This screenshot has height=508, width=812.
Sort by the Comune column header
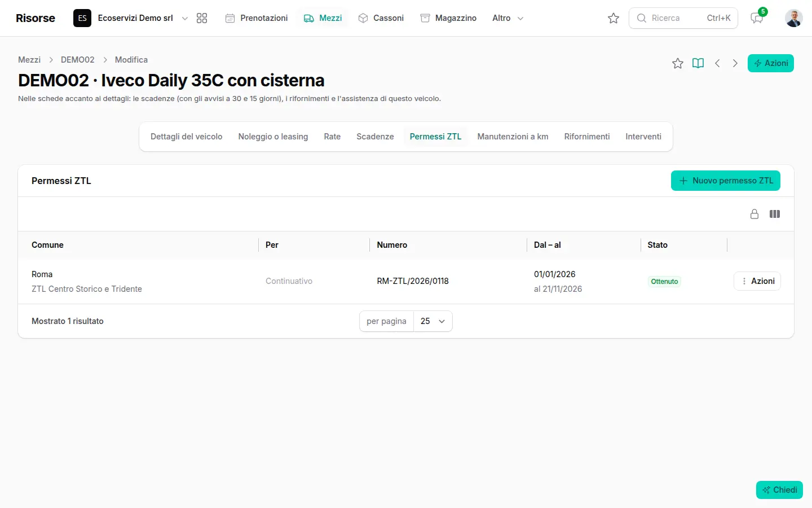(x=47, y=245)
